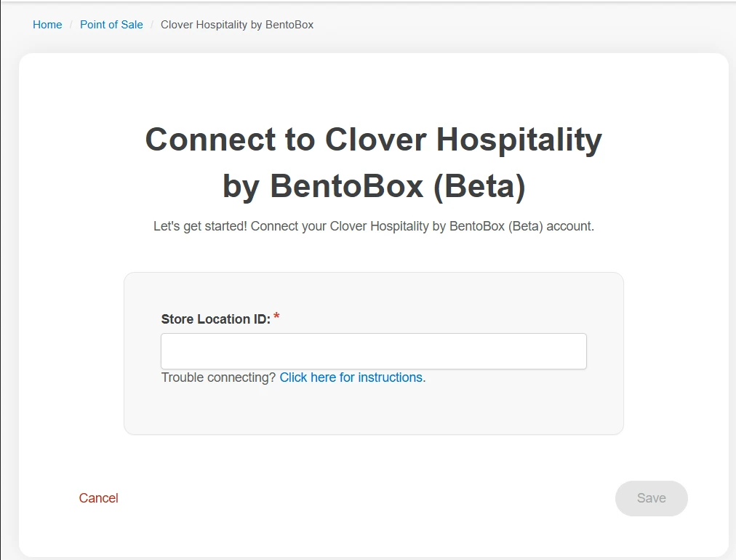This screenshot has height=560, width=736.
Task: Focus the Store Location ID input field
Action: coord(373,351)
